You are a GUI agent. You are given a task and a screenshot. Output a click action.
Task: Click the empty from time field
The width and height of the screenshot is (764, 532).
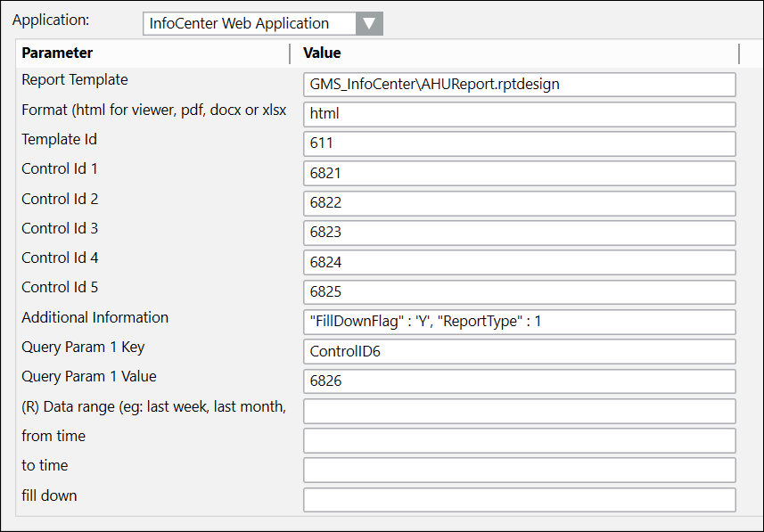click(x=519, y=440)
